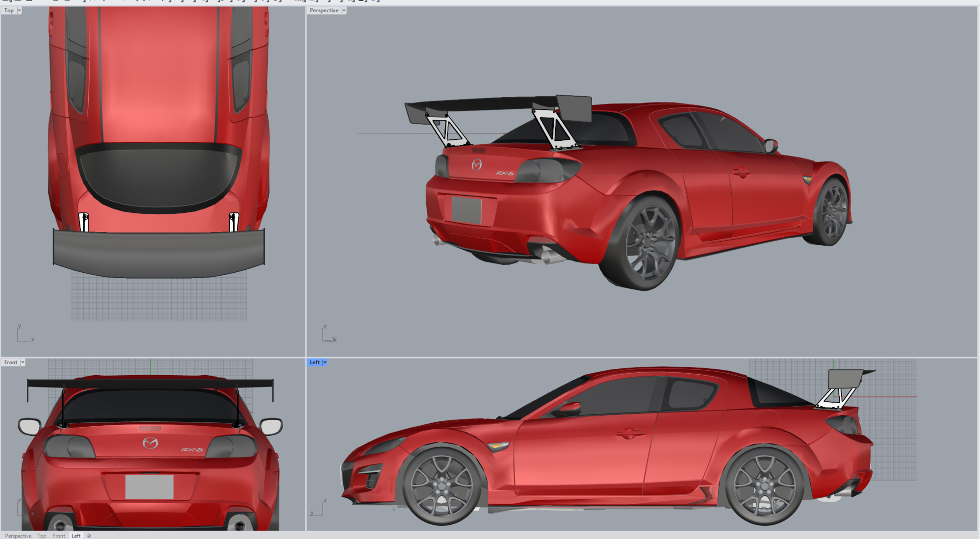Click the Left viewport tab
This screenshot has height=539, width=980.
click(x=76, y=536)
